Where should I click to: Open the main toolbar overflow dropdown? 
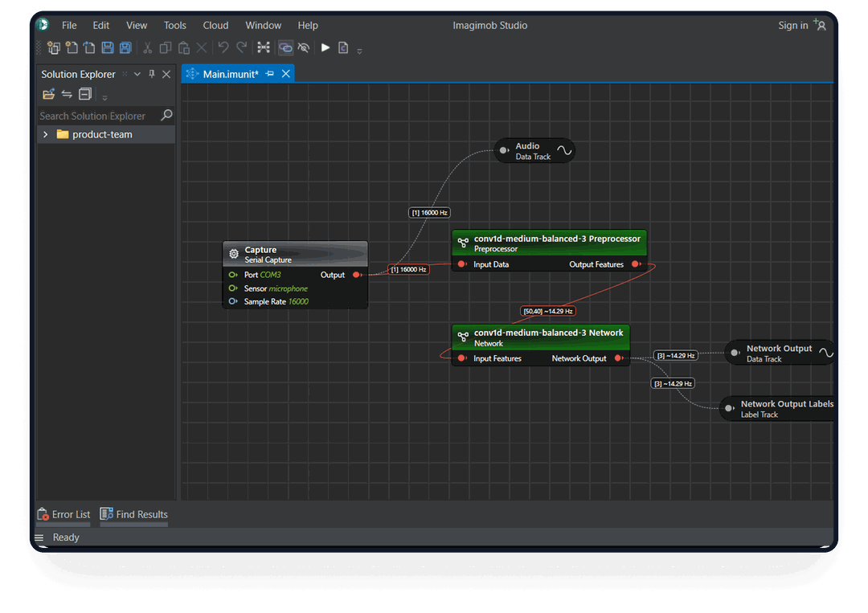(x=359, y=51)
